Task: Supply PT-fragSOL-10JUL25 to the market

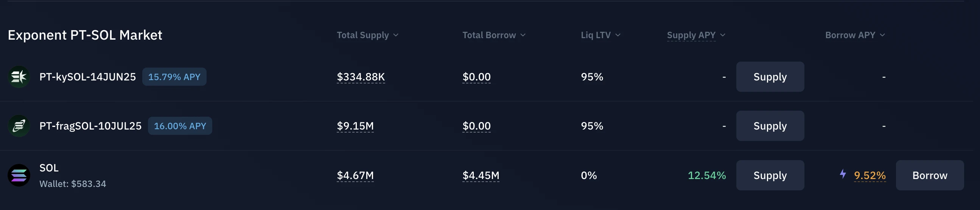Action: coord(770,126)
